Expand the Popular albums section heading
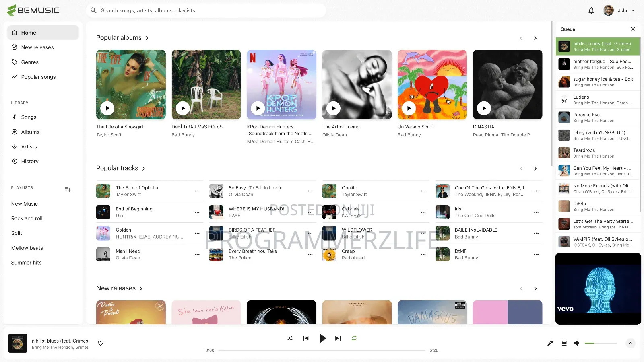This screenshot has height=362, width=644. point(122,38)
